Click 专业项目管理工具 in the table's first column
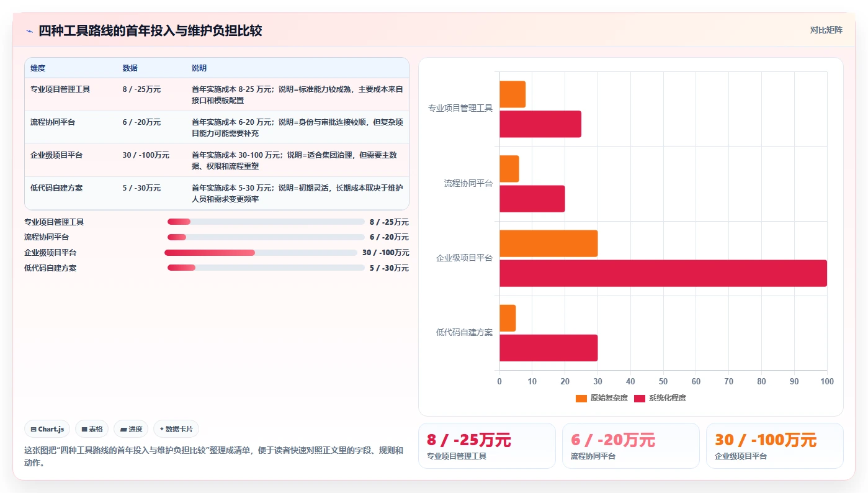The image size is (868, 493). tap(60, 89)
